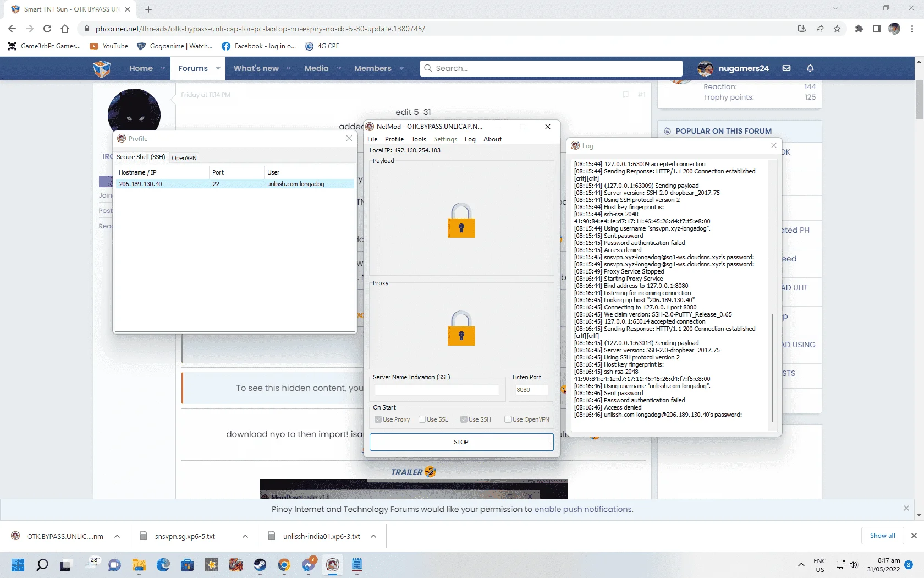Open Windows taskbar search
Viewport: 924px width, 578px height.
(x=42, y=565)
